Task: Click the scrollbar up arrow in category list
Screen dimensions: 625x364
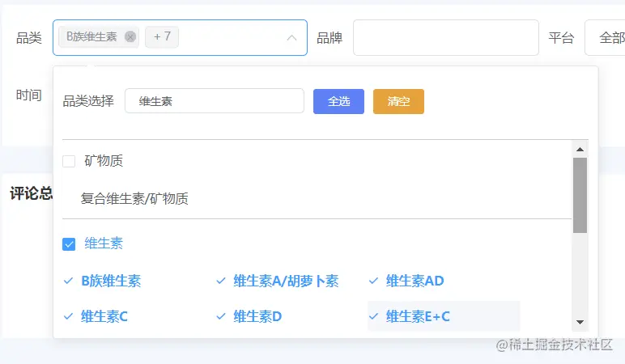Action: point(580,150)
